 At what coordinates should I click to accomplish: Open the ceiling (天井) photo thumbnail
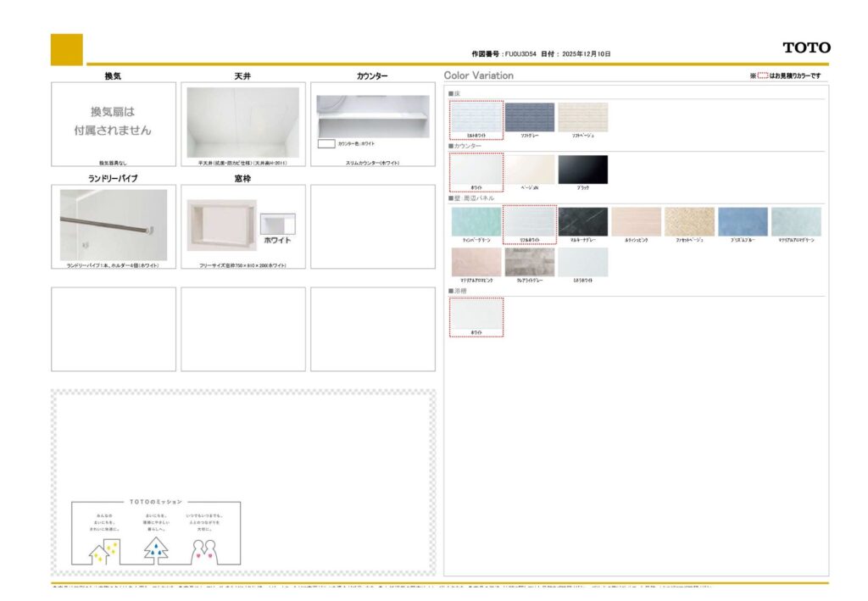(242, 122)
